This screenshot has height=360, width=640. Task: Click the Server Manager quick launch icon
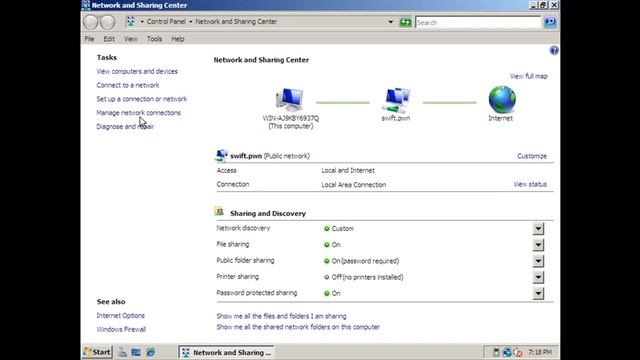(x=122, y=352)
